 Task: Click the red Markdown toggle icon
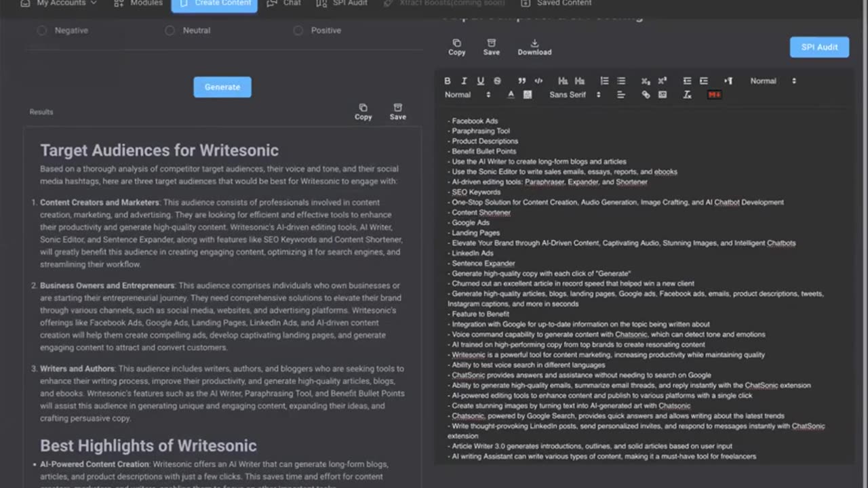[x=714, y=95]
